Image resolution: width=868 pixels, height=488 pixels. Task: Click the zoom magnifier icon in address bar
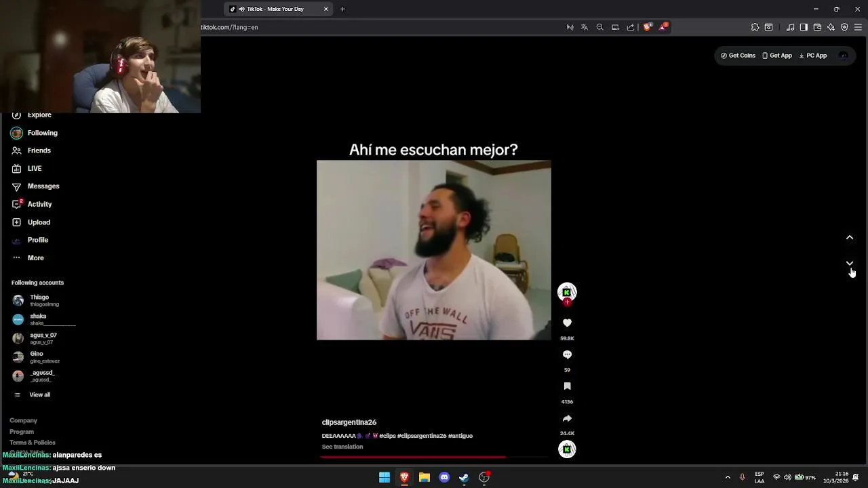tap(599, 27)
